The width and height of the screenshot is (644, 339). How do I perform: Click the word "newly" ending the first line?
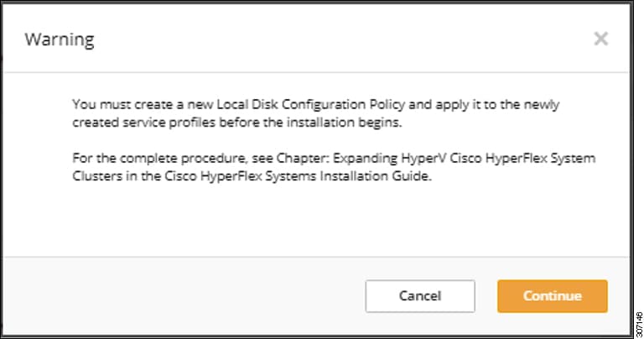[x=541, y=105]
